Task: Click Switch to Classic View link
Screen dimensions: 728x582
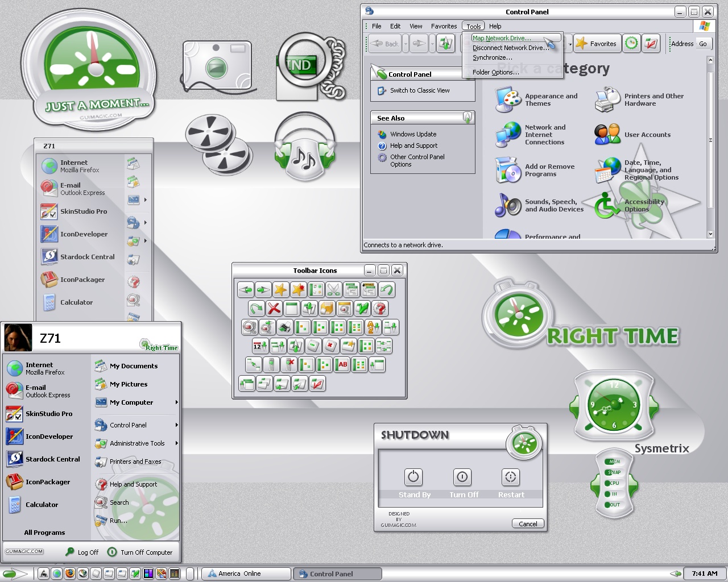Action: (x=420, y=90)
